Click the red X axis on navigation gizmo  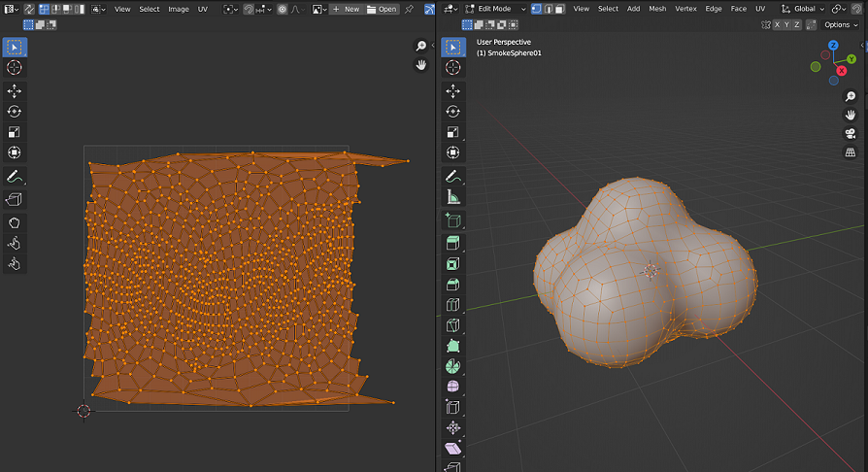841,70
